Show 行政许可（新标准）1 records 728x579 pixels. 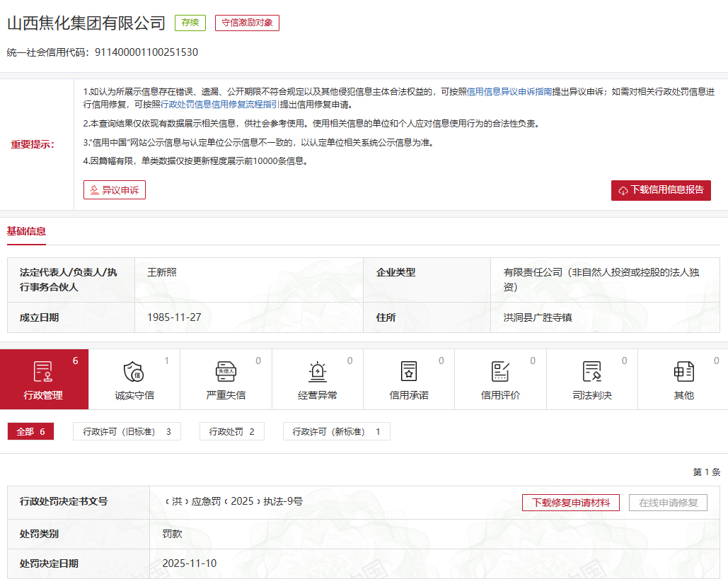[336, 431]
